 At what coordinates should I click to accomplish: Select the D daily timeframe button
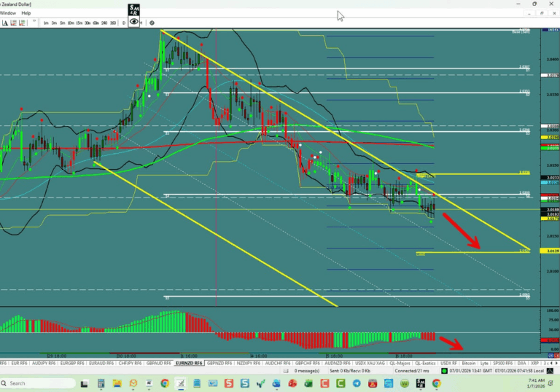tap(124, 23)
